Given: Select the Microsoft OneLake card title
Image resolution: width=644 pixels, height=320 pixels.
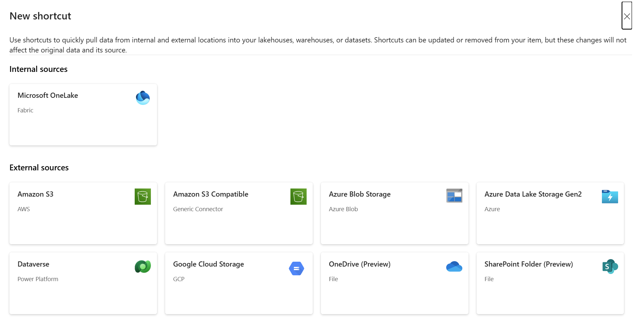Looking at the screenshot, I should pyautogui.click(x=48, y=95).
